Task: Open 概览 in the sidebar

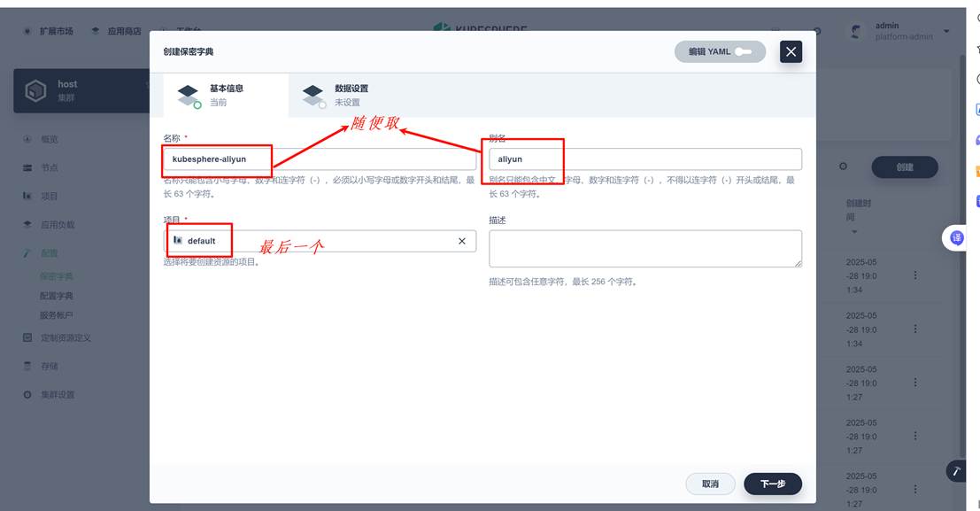Action: (50, 139)
